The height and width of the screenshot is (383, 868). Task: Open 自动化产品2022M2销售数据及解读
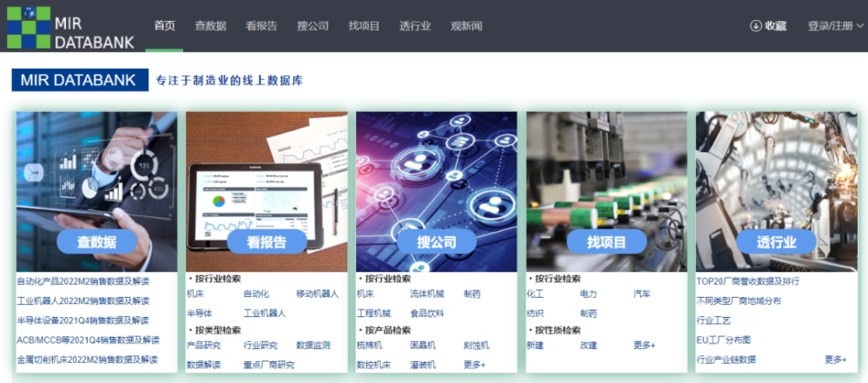pos(83,281)
